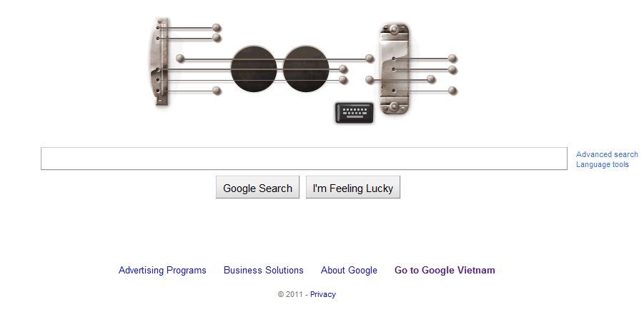Go to the About Google page

(x=349, y=270)
